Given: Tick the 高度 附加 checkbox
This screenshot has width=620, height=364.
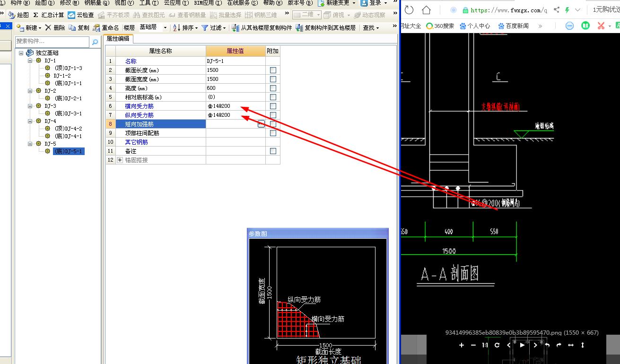Looking at the screenshot, I should 273,88.
